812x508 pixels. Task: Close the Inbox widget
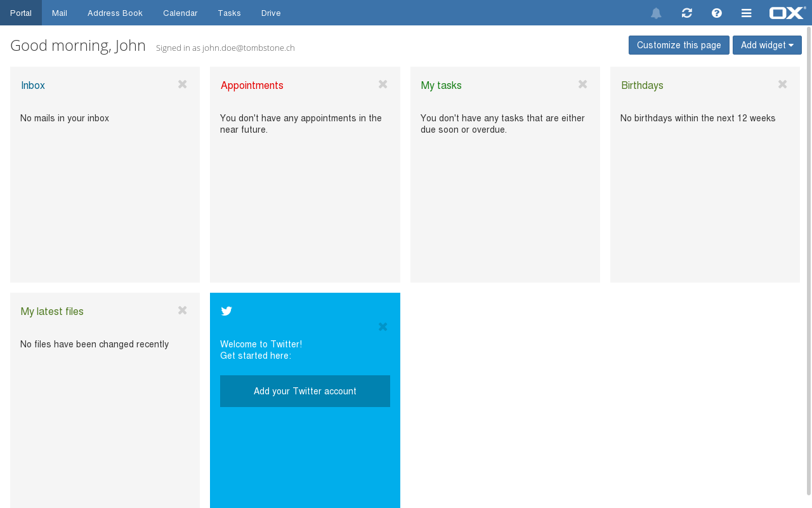click(183, 84)
